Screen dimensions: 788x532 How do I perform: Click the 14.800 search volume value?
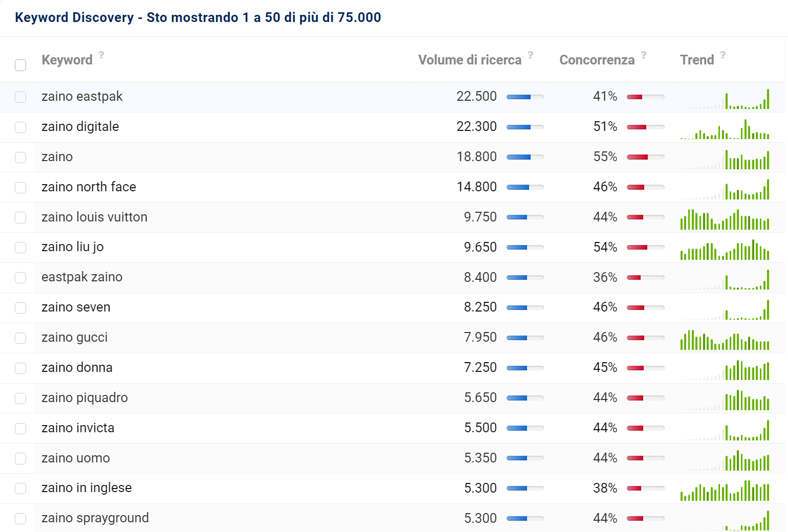476,187
